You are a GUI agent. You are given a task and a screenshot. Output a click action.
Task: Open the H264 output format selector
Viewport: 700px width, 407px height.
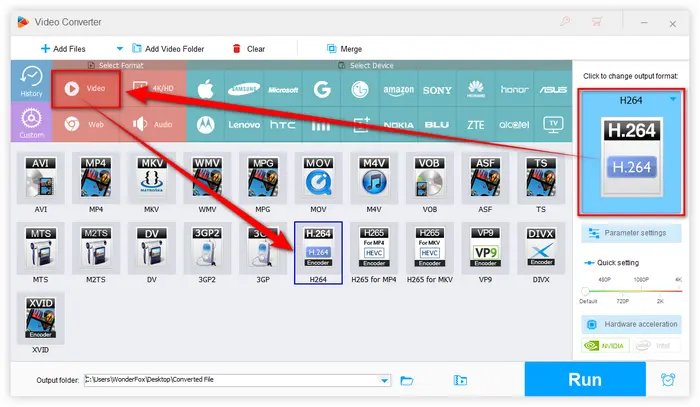631,152
